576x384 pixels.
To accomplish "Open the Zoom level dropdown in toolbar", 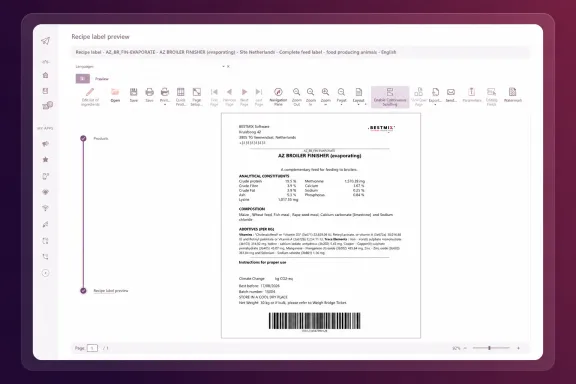I will [325, 105].
